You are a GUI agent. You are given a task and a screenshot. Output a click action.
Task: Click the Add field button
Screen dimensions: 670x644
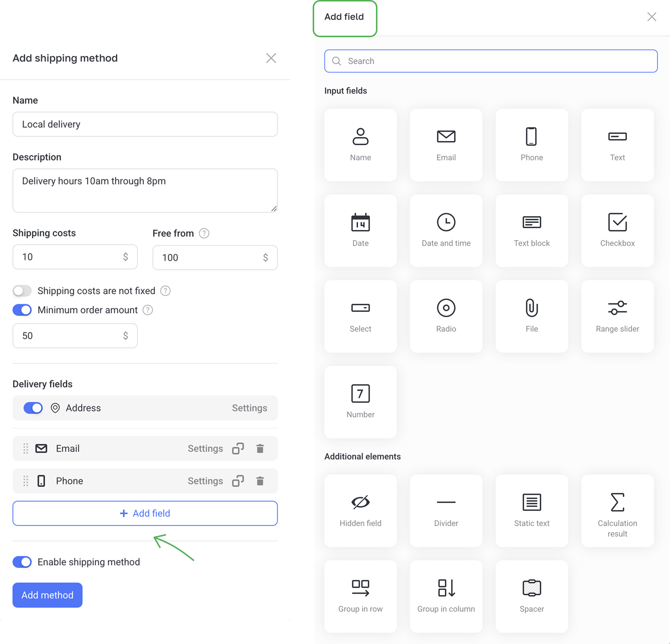[145, 513]
